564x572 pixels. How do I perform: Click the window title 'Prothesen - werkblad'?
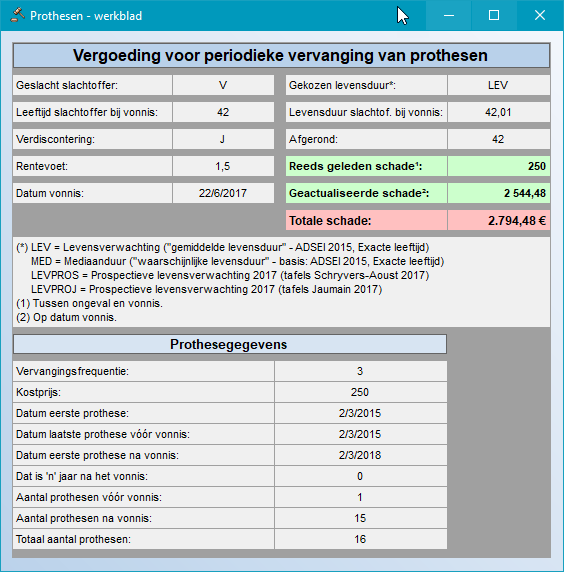pos(86,16)
